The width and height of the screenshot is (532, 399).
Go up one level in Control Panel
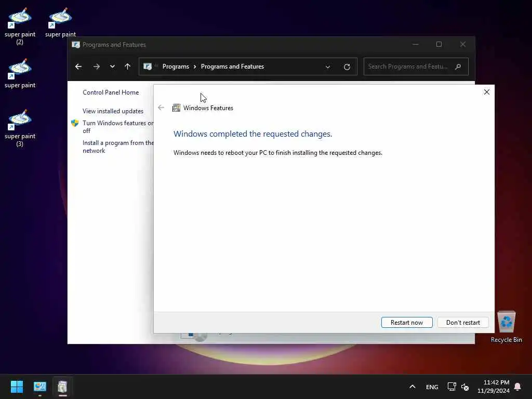[x=128, y=66]
